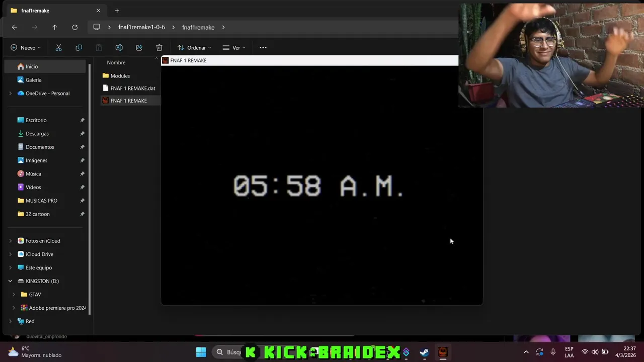This screenshot has width=644, height=362.
Task: Expand the iCloud Drive node
Action: click(10, 254)
